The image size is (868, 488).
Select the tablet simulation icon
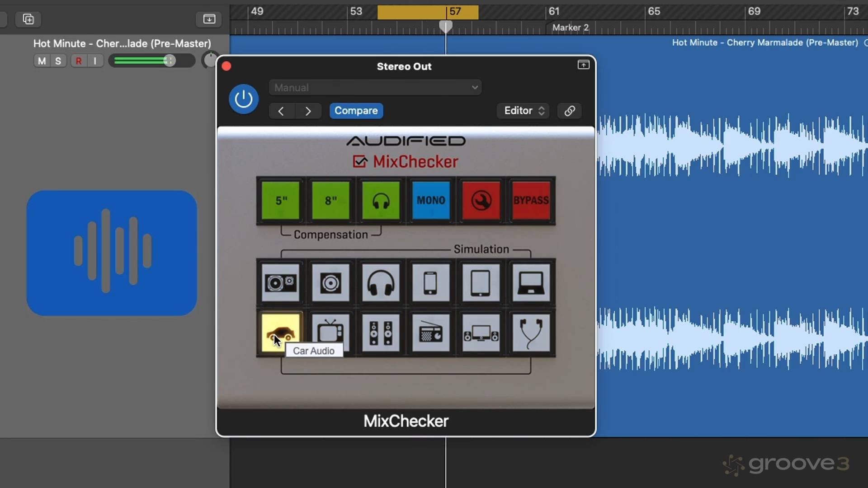481,283
